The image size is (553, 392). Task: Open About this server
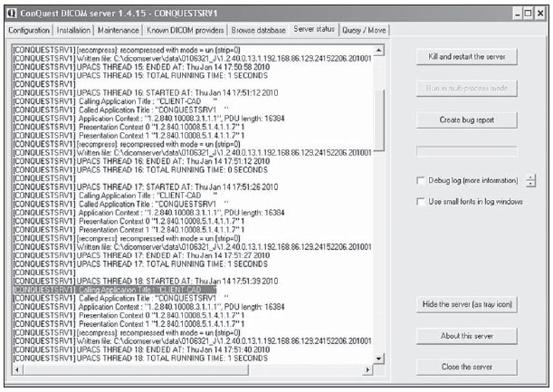coord(467,336)
